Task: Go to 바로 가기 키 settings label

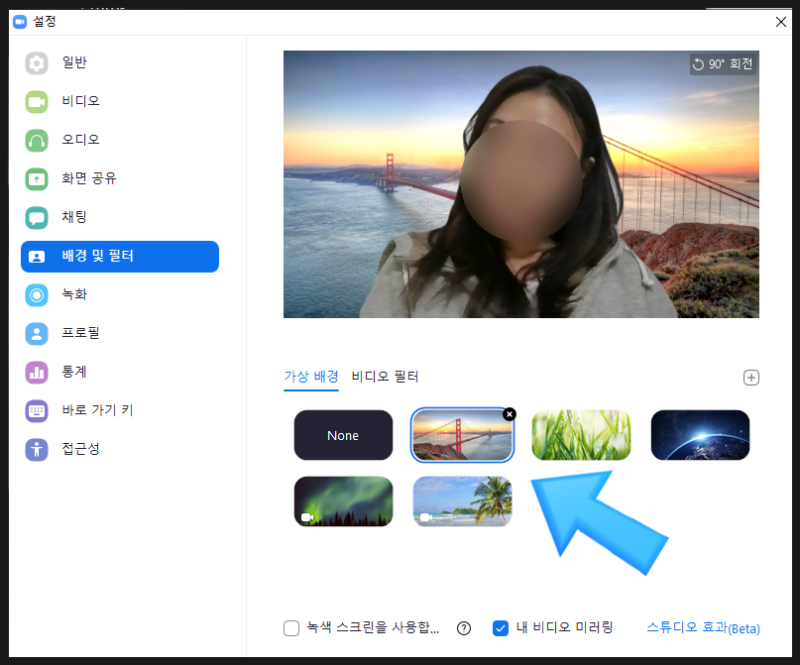Action: (97, 410)
